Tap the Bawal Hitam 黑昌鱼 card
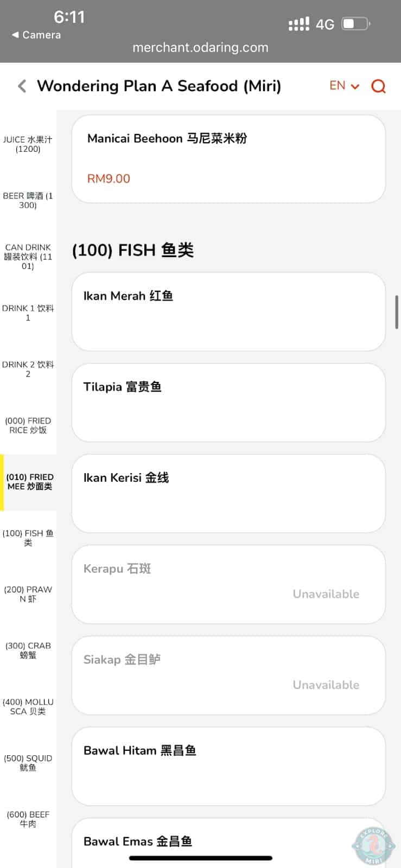Viewport: 401px width, 868px height. [228, 766]
